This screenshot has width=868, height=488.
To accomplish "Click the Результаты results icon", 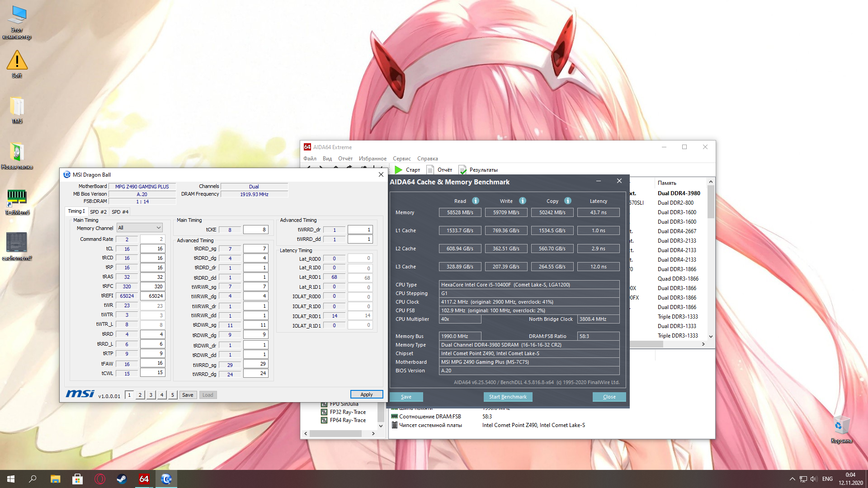I will [462, 170].
